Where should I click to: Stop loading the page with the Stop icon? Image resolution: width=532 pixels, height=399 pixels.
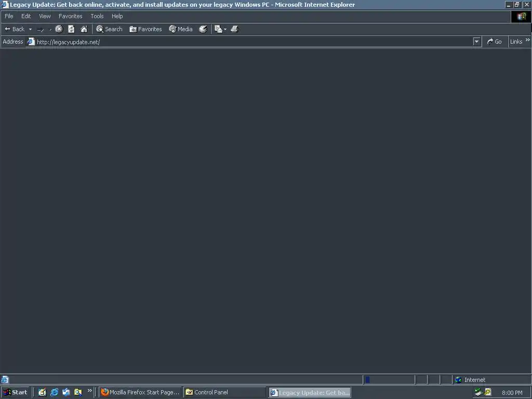59,29
